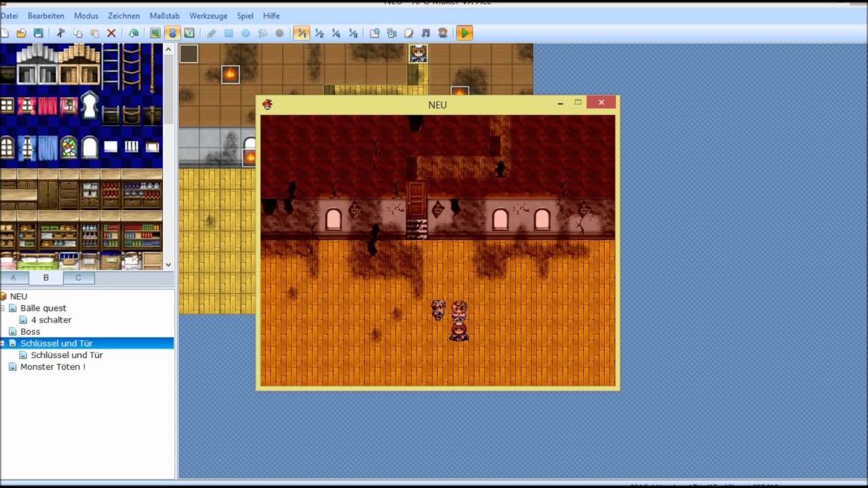Open the Werkzeuge menu

[208, 16]
